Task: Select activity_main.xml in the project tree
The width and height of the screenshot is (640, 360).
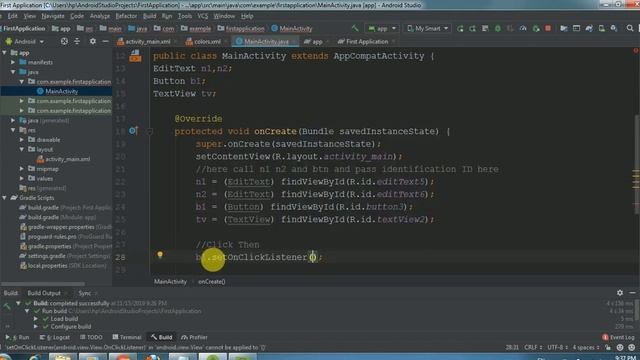Action: point(67,159)
